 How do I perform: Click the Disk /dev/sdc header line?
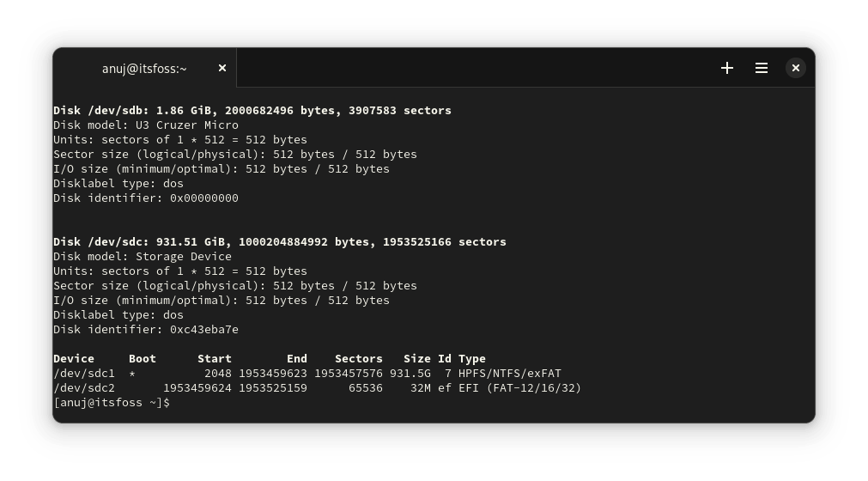(280, 242)
